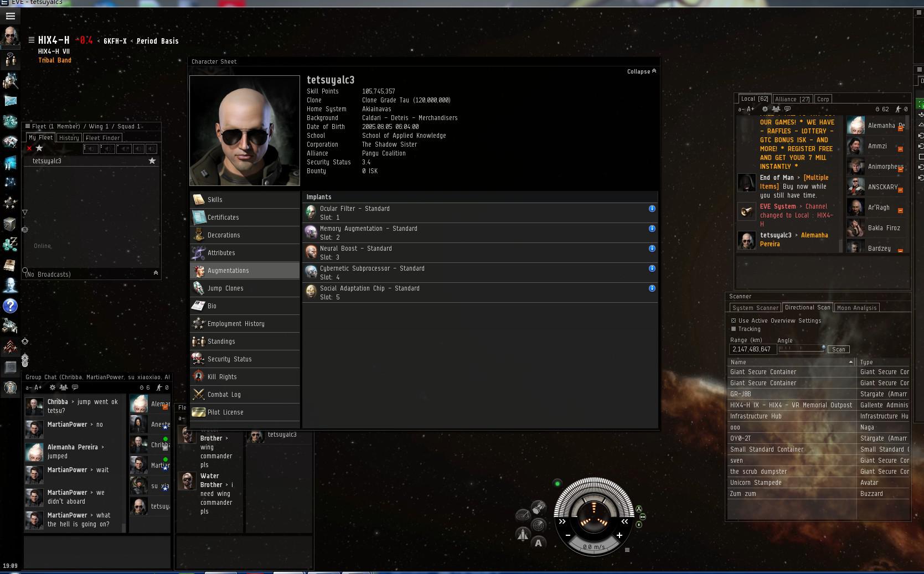This screenshot has width=924, height=574.
Task: Open Local chat settings gear icon
Action: [765, 109]
